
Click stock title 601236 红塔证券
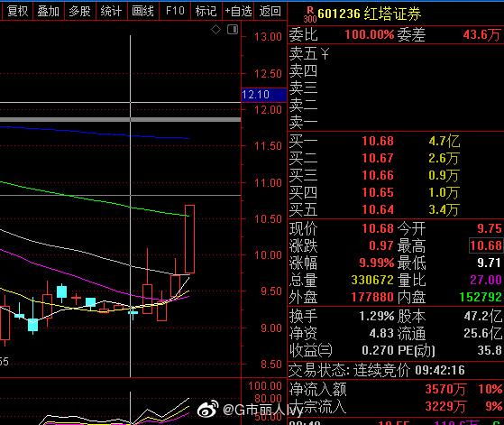click(x=370, y=14)
